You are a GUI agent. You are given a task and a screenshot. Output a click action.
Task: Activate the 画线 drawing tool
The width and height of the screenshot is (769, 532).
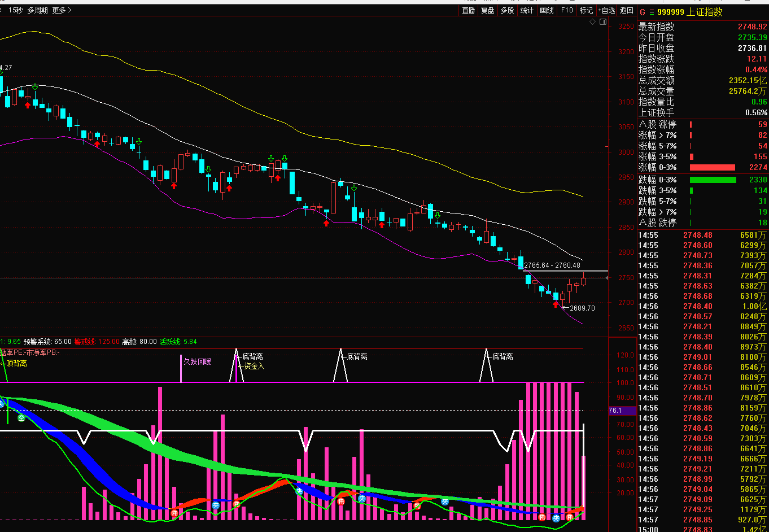[547, 10]
